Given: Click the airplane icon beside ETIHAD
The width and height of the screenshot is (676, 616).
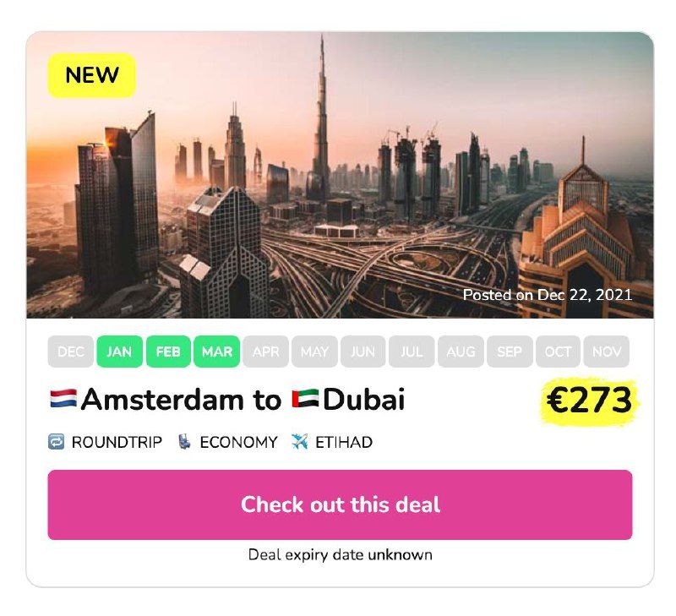Looking at the screenshot, I should [x=299, y=442].
